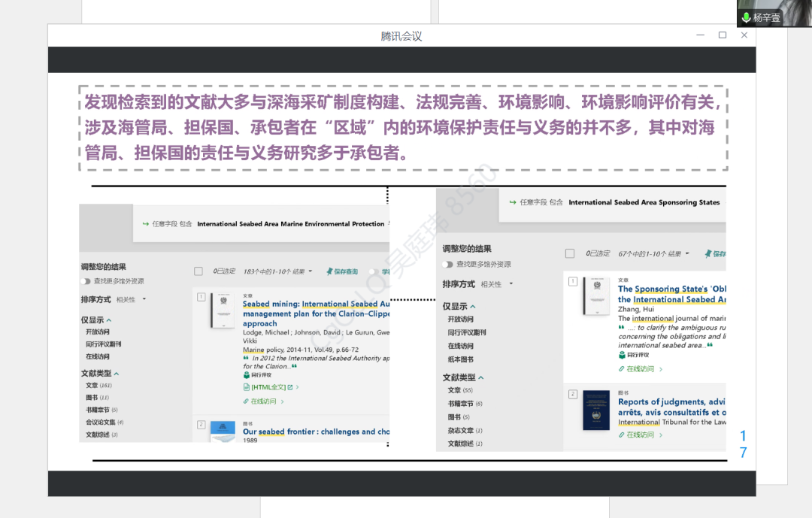
Task: Filter left results by 会议论文集 (4)
Action: (105, 423)
